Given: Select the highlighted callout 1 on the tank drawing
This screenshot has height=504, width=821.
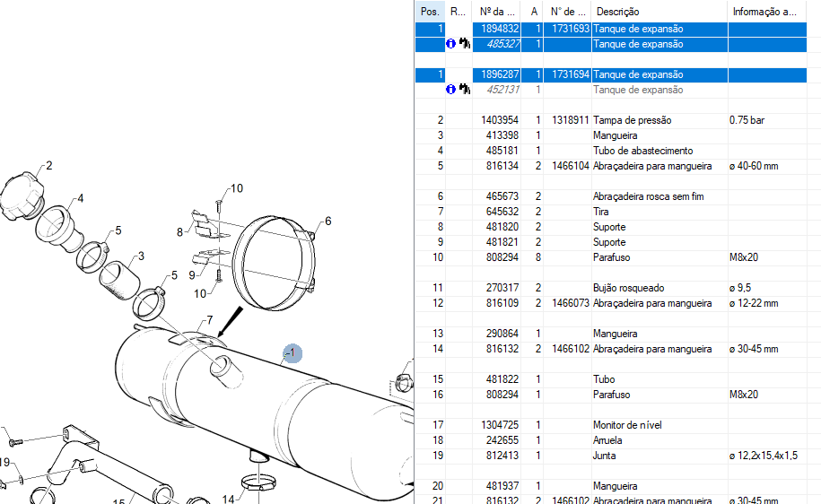Looking at the screenshot, I should 292,353.
